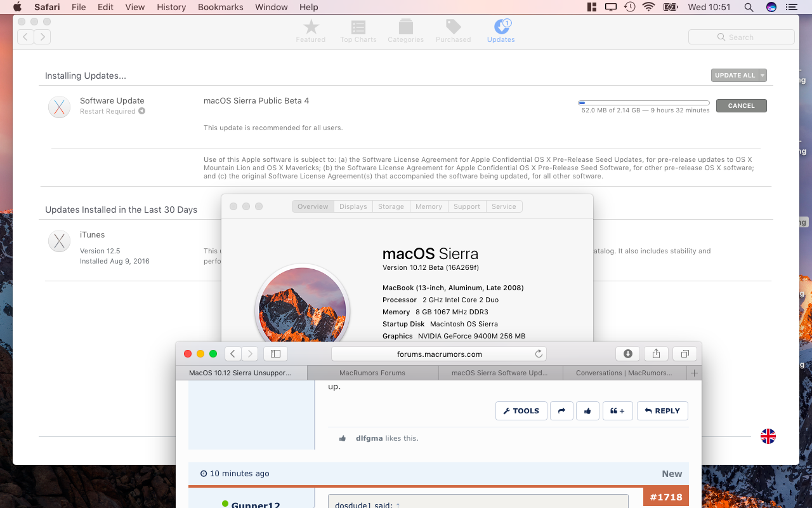Open the File menu
812x508 pixels.
(79, 7)
